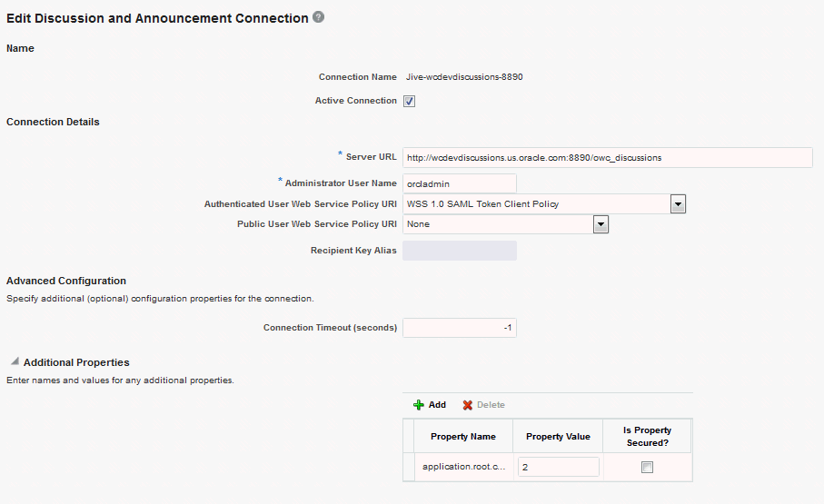Select the row header of property row
The height and width of the screenshot is (504, 824).
(x=408, y=467)
